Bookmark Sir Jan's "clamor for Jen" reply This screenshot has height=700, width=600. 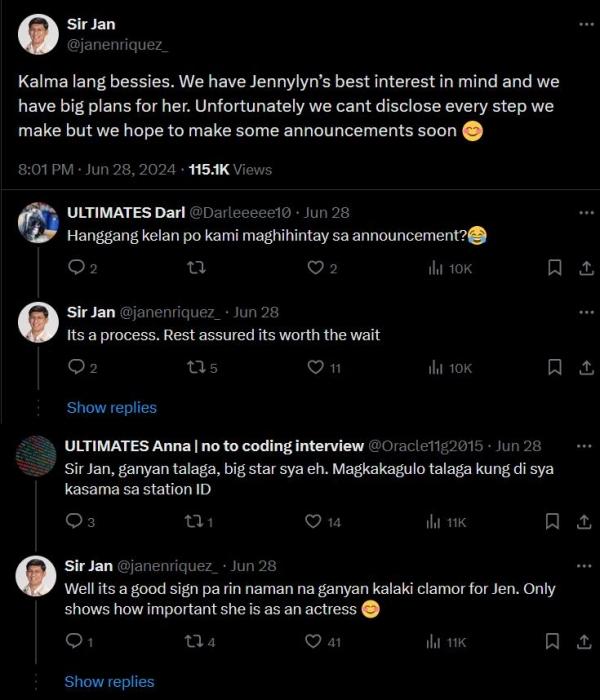tap(554, 641)
